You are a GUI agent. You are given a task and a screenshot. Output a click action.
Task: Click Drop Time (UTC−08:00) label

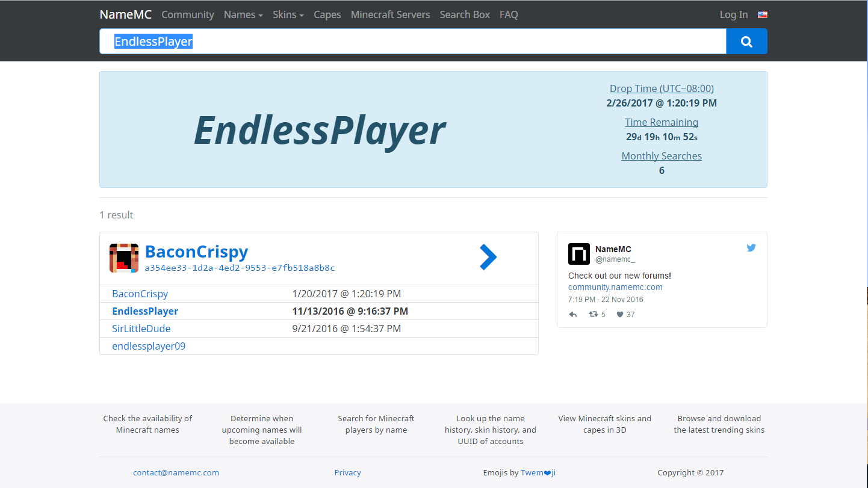[662, 88]
